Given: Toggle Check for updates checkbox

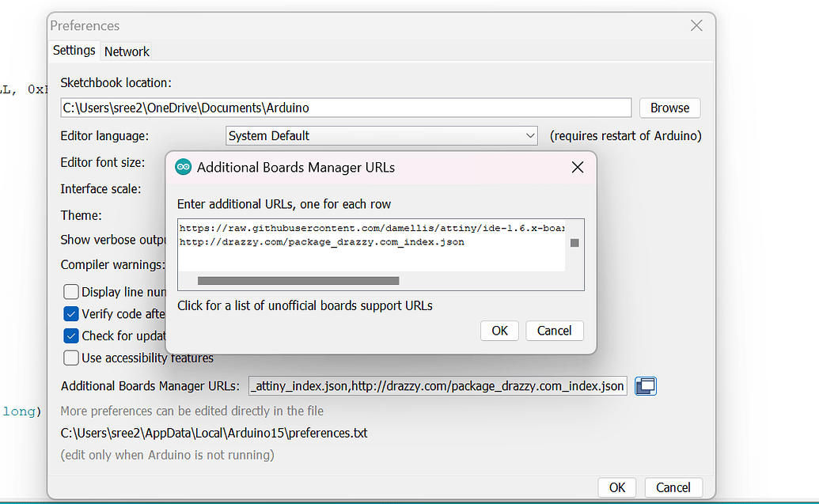Looking at the screenshot, I should [71, 335].
